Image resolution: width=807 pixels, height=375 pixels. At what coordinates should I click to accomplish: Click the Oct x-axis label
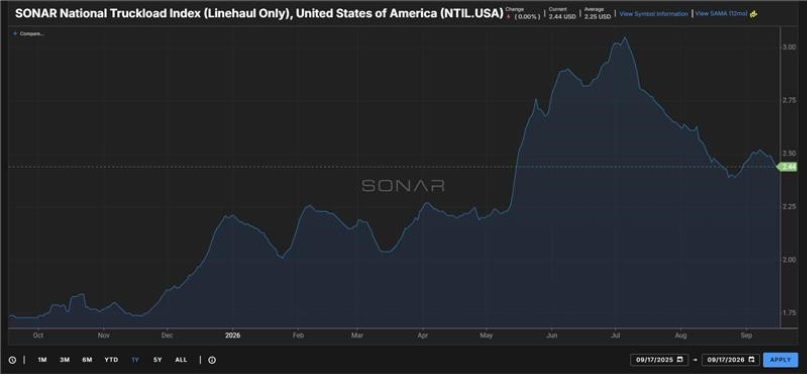[x=37, y=335]
